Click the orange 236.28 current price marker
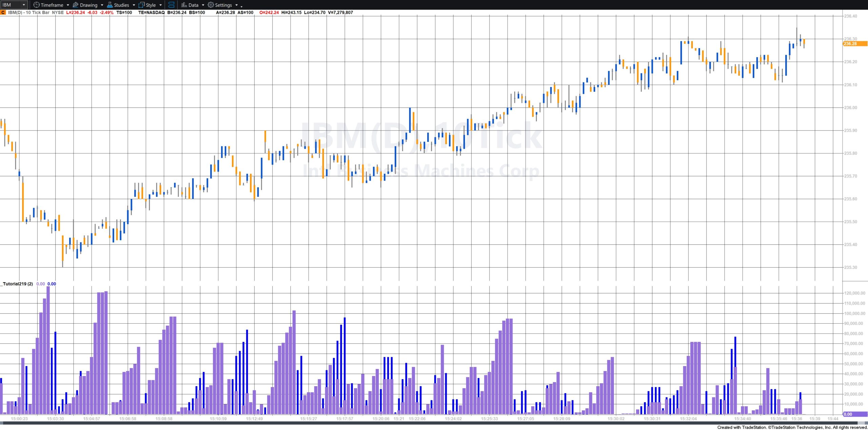 coord(855,44)
